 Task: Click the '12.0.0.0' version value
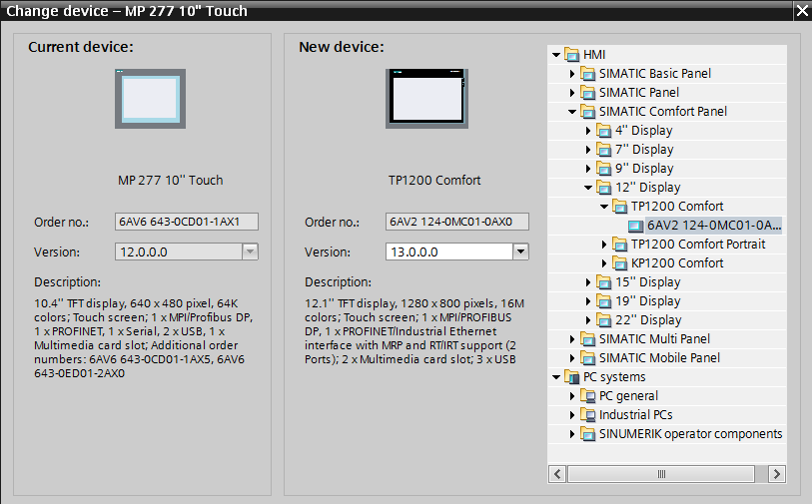(144, 252)
